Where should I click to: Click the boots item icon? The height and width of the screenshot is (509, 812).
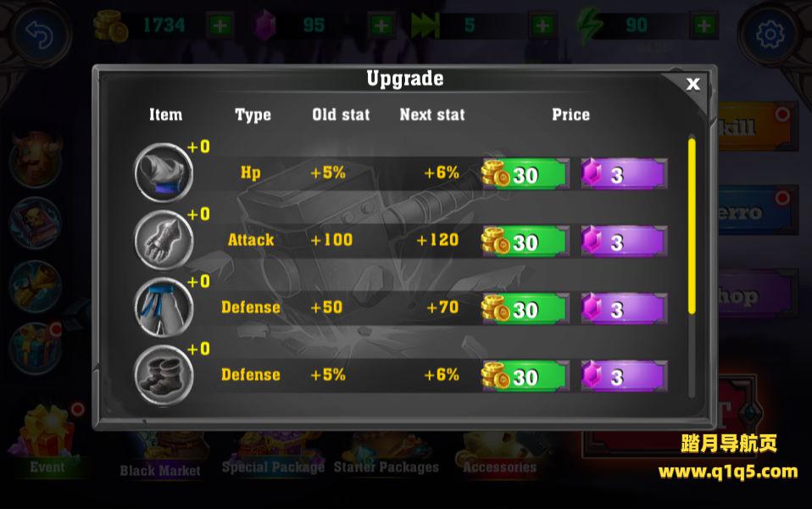tap(164, 375)
